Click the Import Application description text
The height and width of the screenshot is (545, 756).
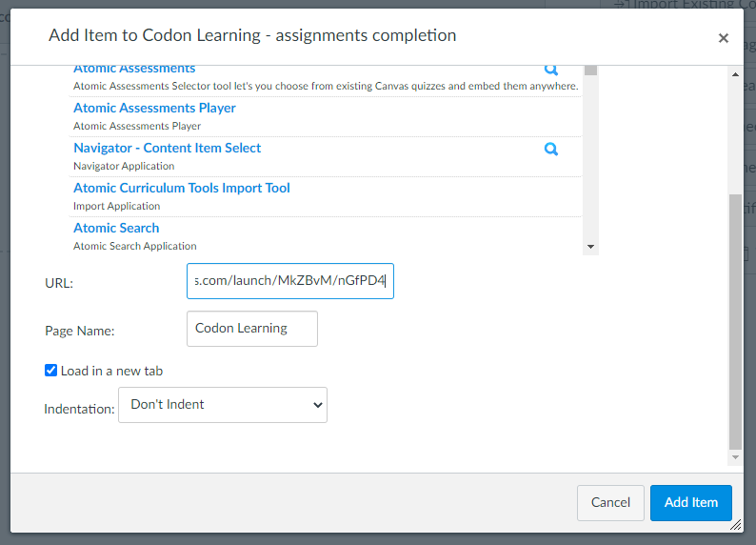pyautogui.click(x=117, y=206)
